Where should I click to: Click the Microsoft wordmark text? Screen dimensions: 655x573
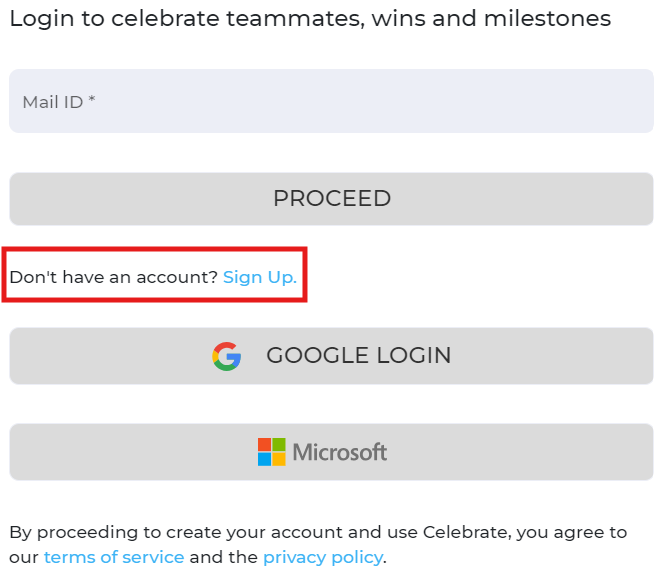(x=340, y=452)
